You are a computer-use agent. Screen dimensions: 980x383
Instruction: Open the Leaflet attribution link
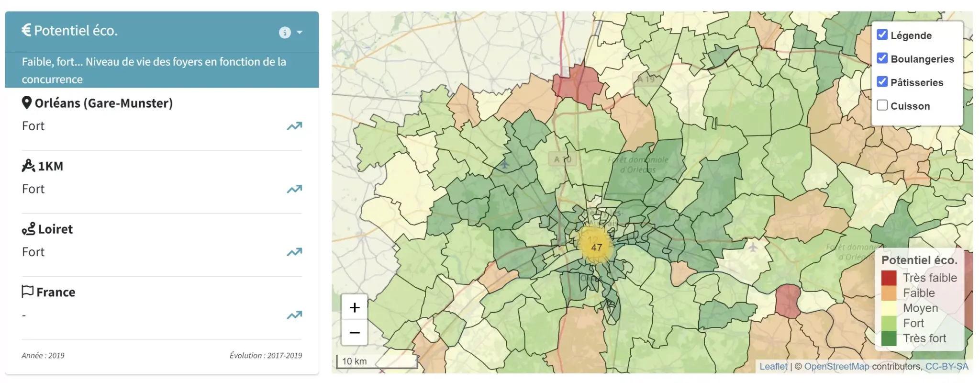[x=773, y=366]
